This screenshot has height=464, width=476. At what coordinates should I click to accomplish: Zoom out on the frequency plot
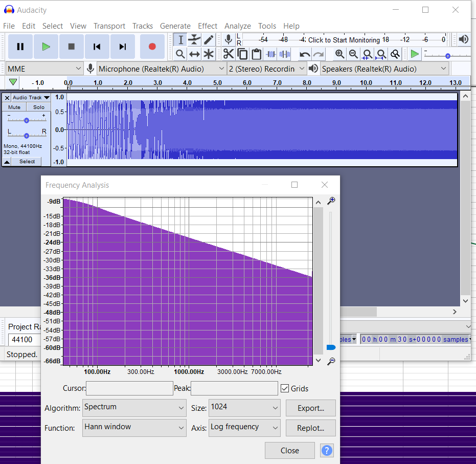(x=331, y=361)
